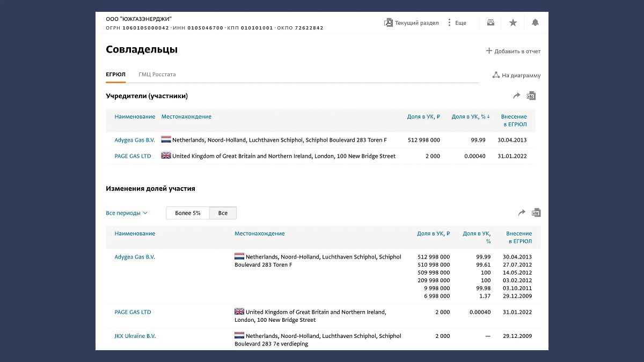
Task: Open the three-dot 'Еще' menu
Action: pyautogui.click(x=449, y=23)
